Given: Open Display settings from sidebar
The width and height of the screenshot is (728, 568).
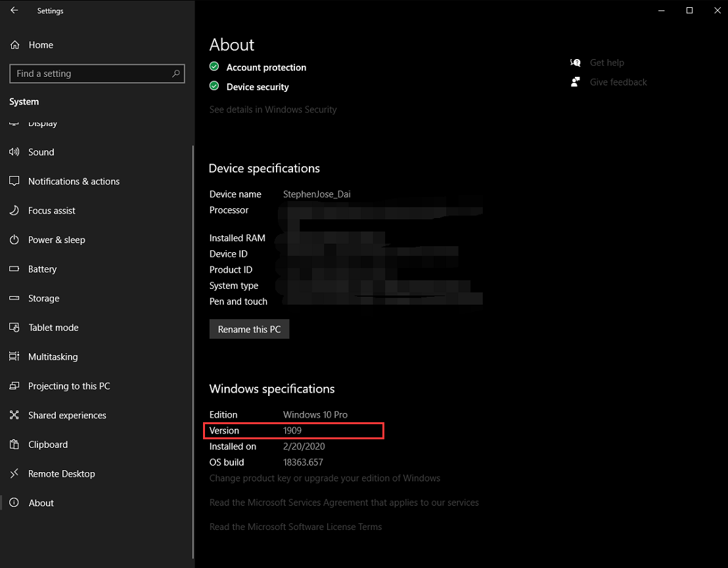Looking at the screenshot, I should (42, 123).
